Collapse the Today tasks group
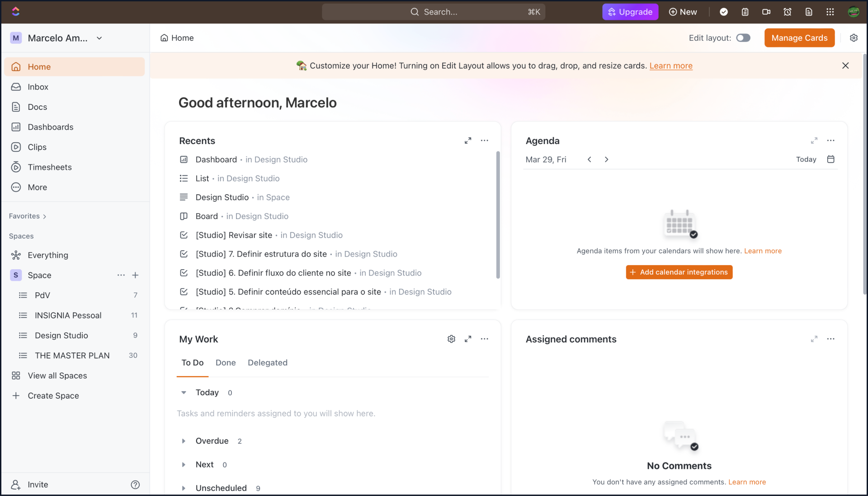The height and width of the screenshot is (496, 868). click(184, 393)
